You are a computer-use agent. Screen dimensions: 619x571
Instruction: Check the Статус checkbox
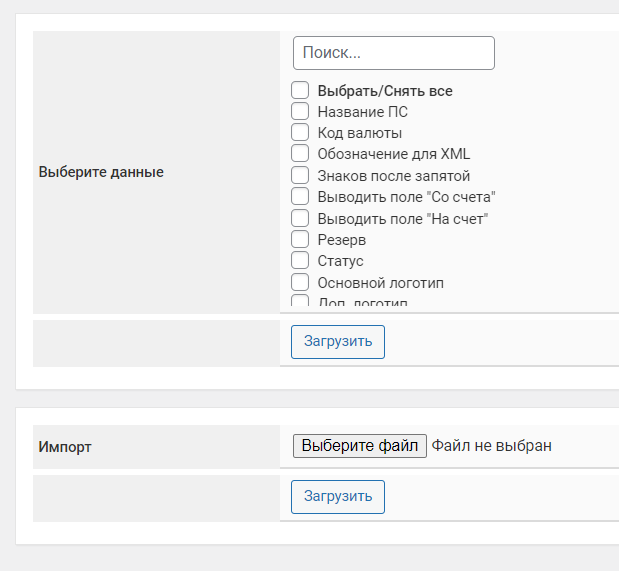(300, 261)
